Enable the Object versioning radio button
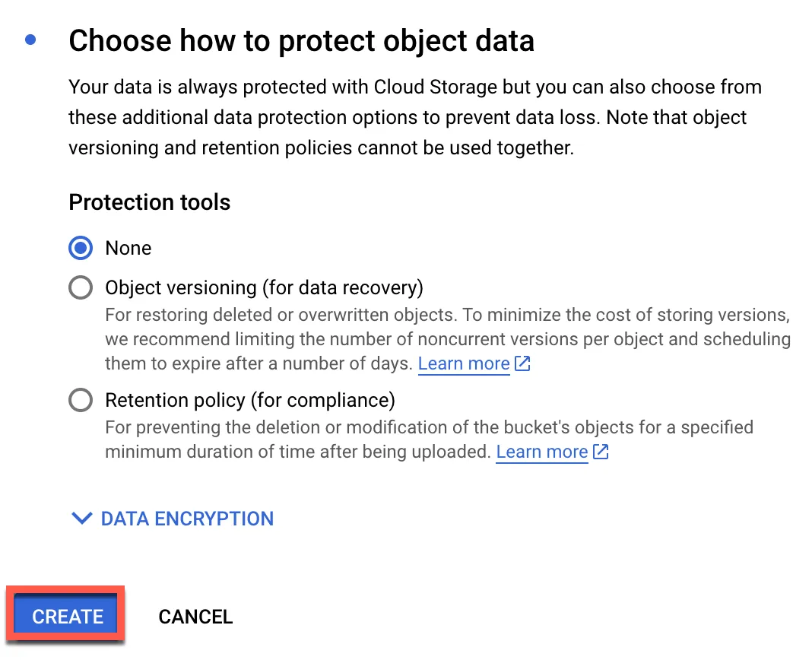812x660 pixels. (81, 287)
